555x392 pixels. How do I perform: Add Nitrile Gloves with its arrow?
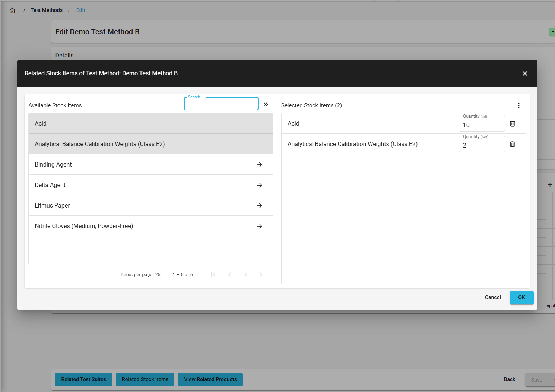(260, 226)
